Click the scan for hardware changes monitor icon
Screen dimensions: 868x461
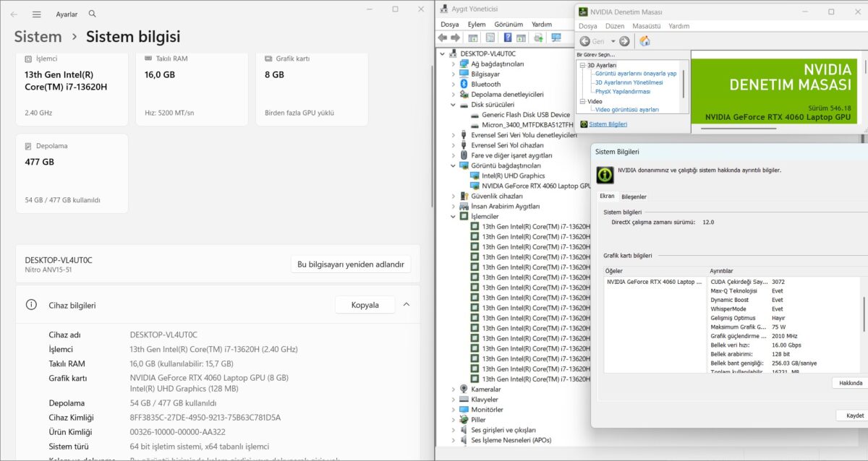pyautogui.click(x=556, y=38)
